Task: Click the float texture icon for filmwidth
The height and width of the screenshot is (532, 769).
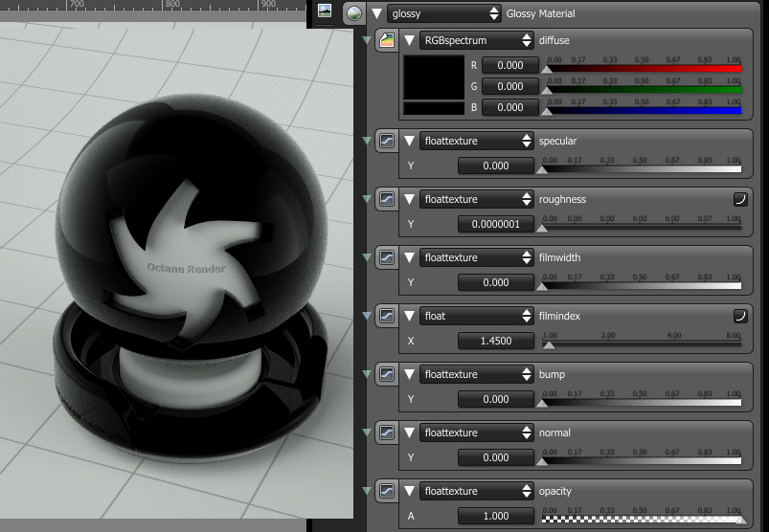Action: (x=387, y=257)
